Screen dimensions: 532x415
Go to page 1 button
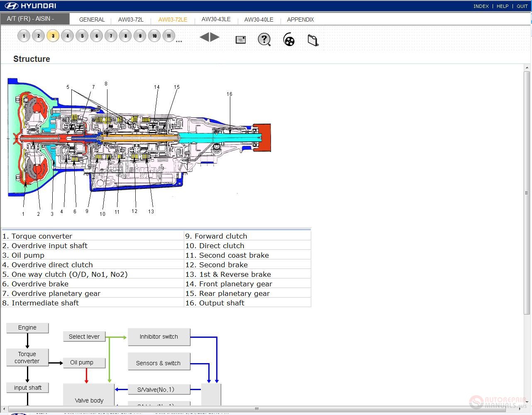(x=24, y=36)
